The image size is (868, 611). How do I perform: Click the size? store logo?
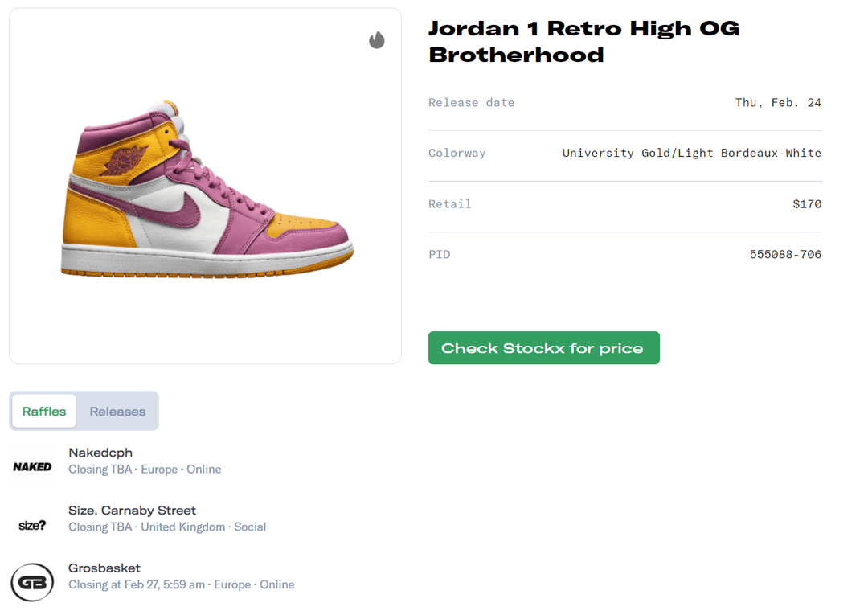(32, 525)
